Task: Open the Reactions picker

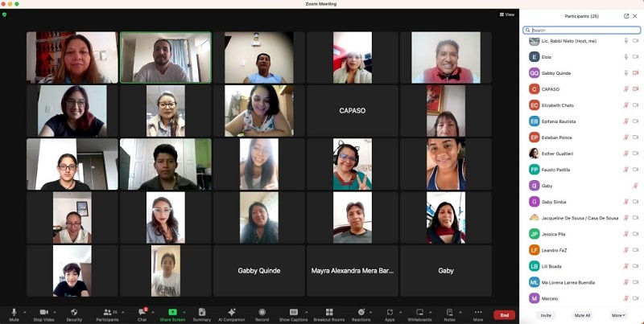Action: (x=361, y=314)
